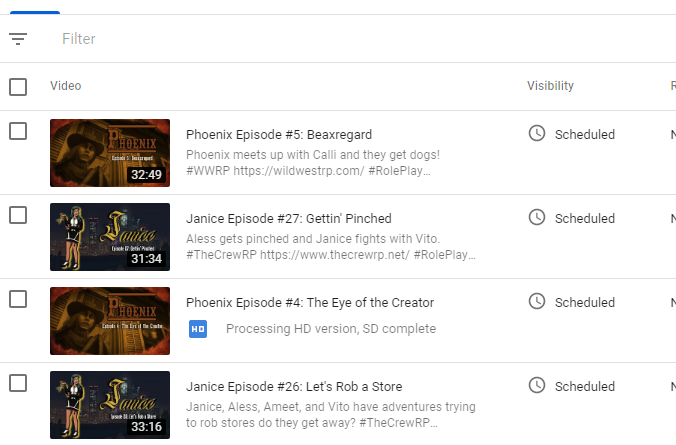Open Janice Episode #26 thumbnail
This screenshot has width=676, height=445.
[x=110, y=405]
